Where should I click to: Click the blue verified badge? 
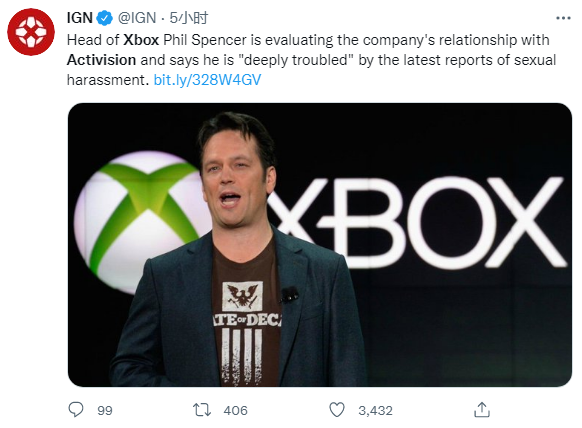click(105, 18)
